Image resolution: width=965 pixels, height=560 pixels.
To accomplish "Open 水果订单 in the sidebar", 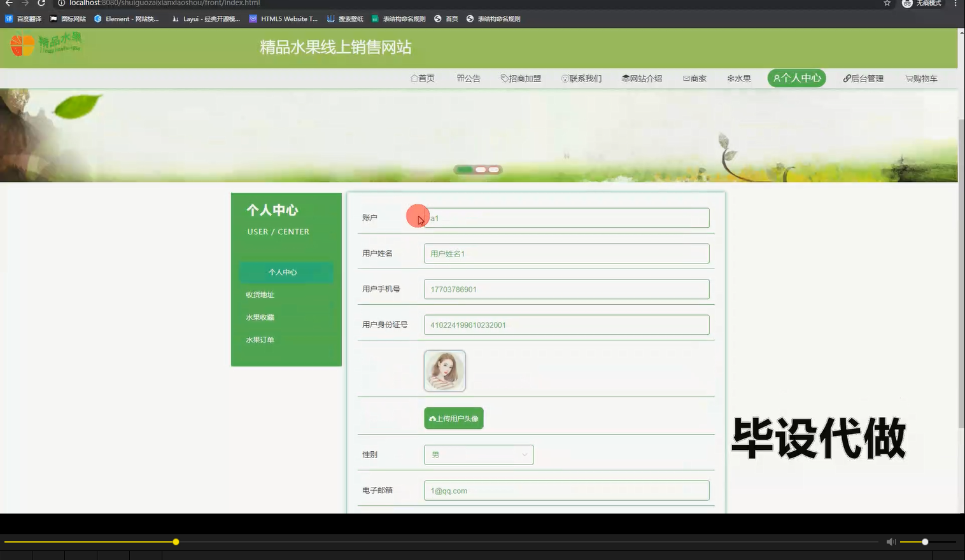I will [260, 339].
